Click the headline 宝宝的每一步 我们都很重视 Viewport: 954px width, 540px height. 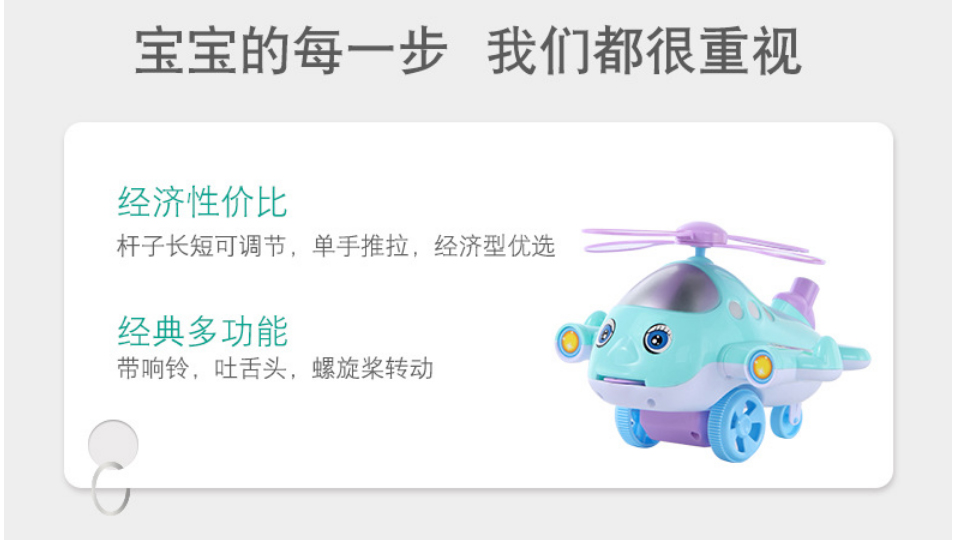click(x=467, y=52)
